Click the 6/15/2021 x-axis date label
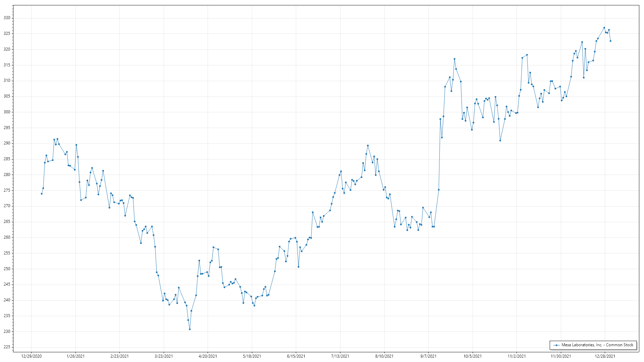Screen dimensions: 644x362 point(296,356)
